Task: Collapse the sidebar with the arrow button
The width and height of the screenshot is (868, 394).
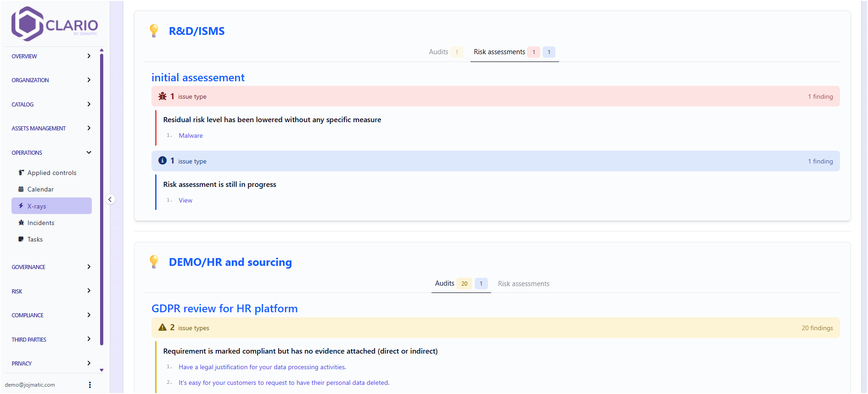Action: tap(110, 199)
